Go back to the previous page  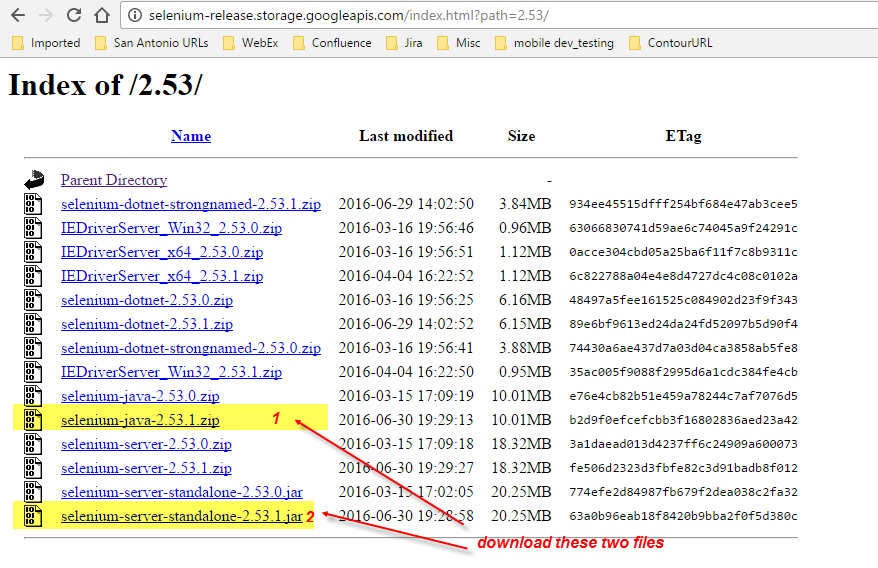(18, 15)
